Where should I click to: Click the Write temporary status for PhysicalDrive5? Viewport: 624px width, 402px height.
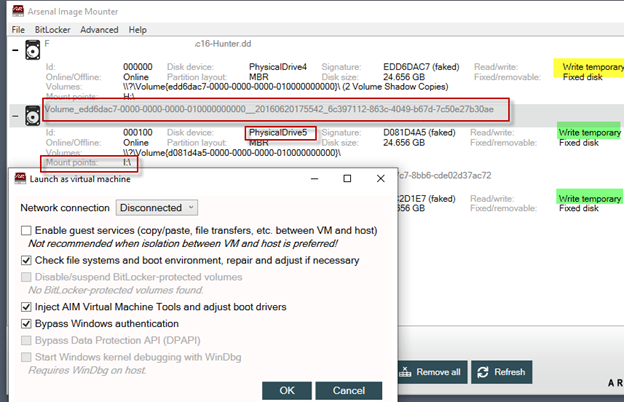(x=589, y=133)
